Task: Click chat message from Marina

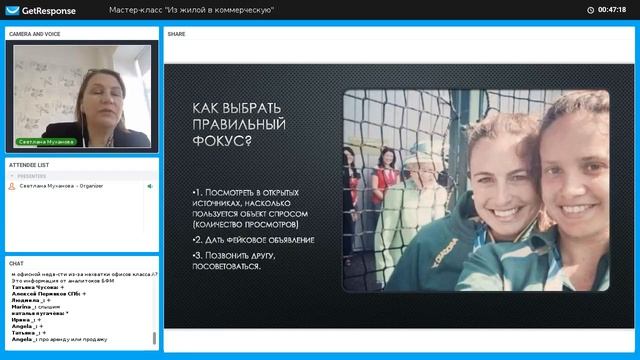Action: tap(36, 307)
